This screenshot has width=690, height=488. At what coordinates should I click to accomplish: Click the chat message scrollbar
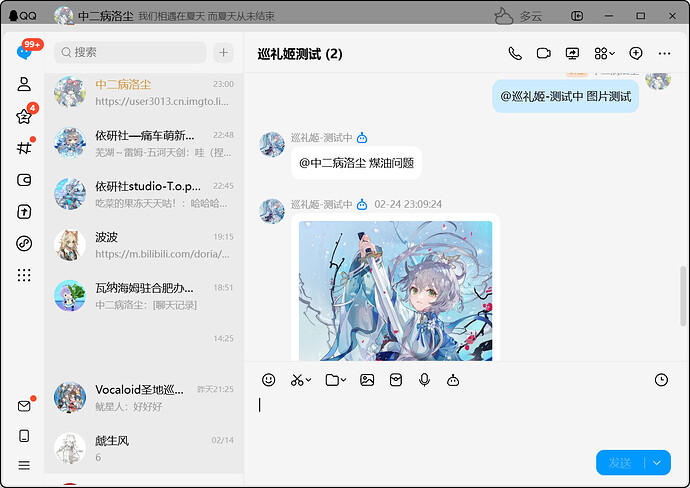pyautogui.click(x=683, y=296)
